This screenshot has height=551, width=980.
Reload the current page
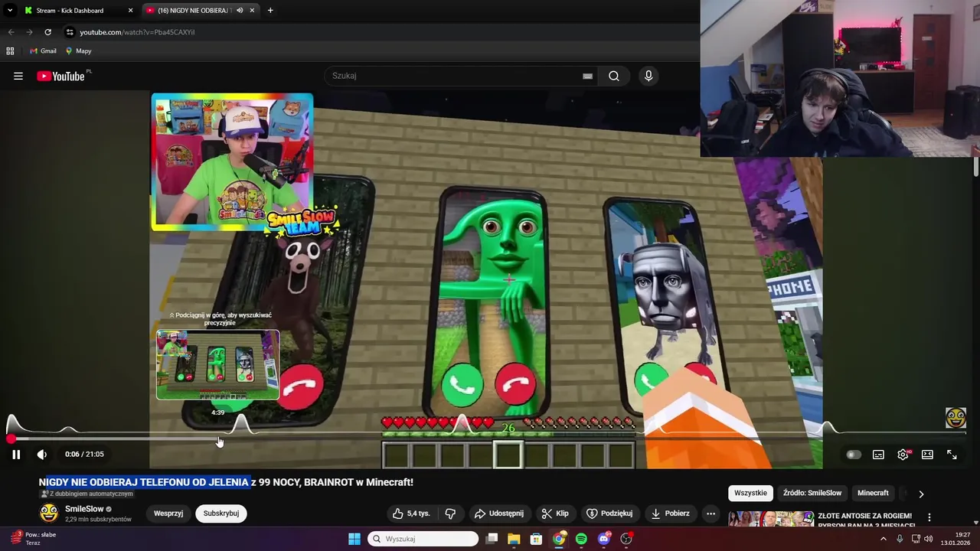coord(47,32)
